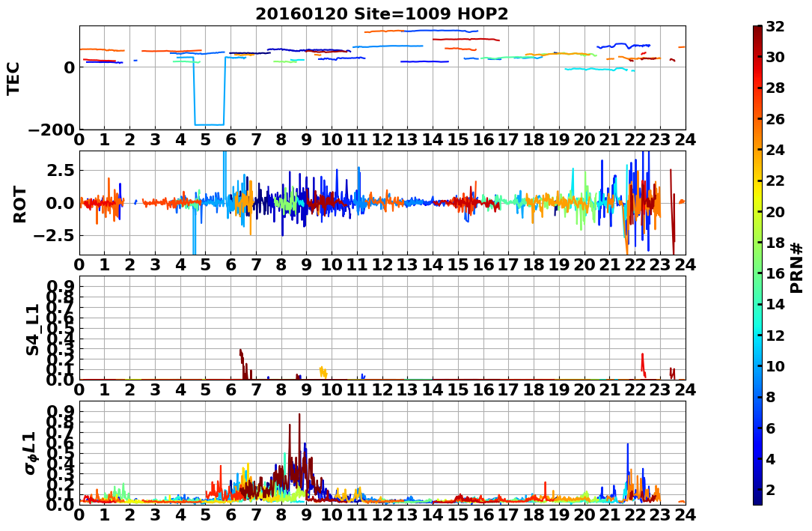812x531 pixels.
Task: Click the "30" tick label on the colorbar
Action: [x=775, y=57]
